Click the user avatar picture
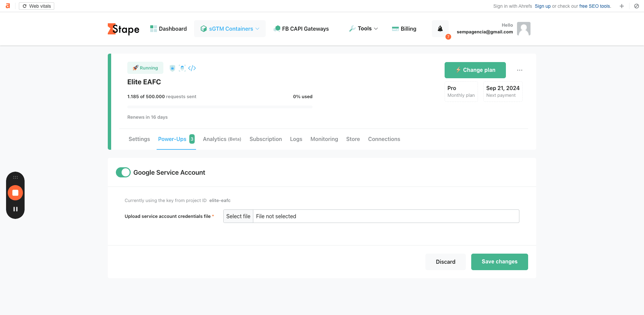The height and width of the screenshot is (315, 644). (x=524, y=29)
